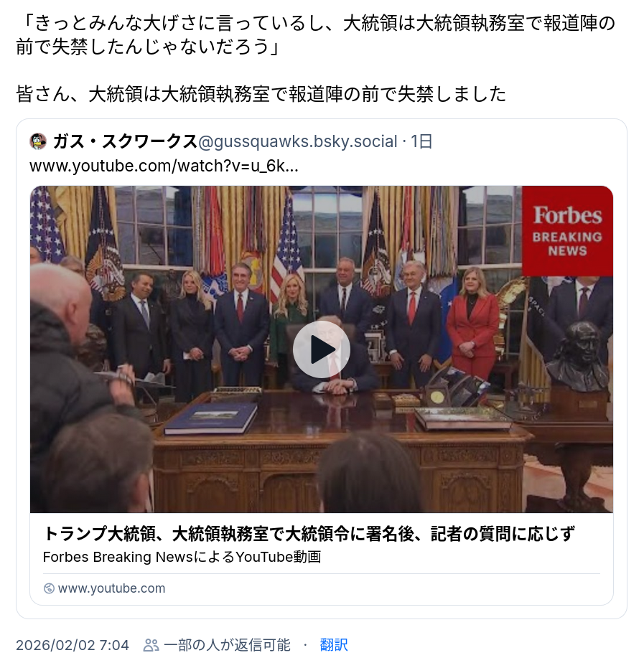Open the @gussquawks.bsky.social handle
Image resolution: width=644 pixels, height=663 pixels.
tap(297, 141)
